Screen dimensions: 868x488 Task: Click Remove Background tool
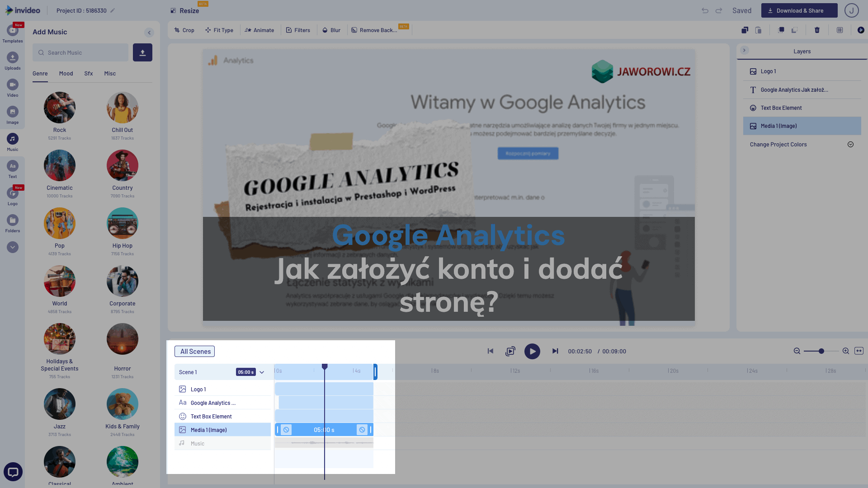point(374,30)
